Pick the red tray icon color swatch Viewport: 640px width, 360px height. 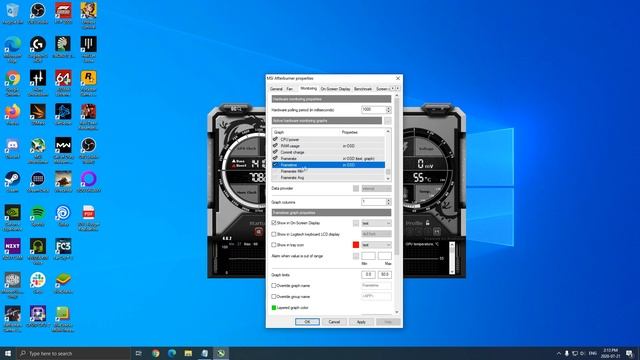pyautogui.click(x=356, y=245)
